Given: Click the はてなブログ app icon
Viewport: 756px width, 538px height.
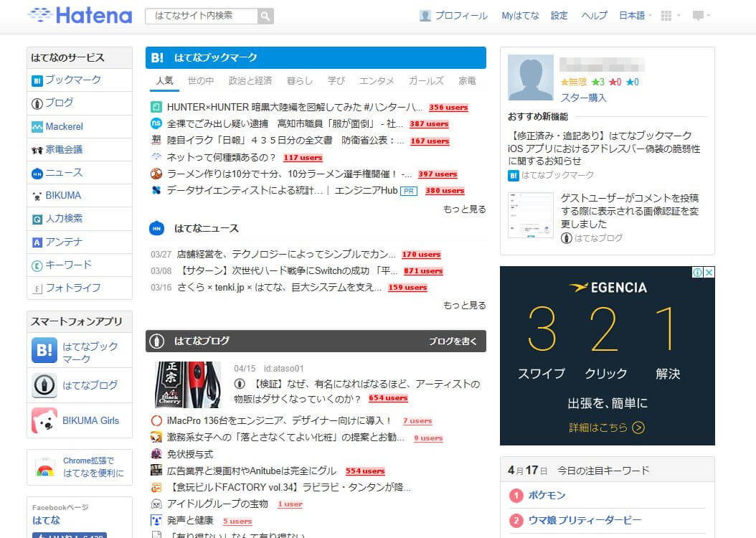Looking at the screenshot, I should (44, 385).
